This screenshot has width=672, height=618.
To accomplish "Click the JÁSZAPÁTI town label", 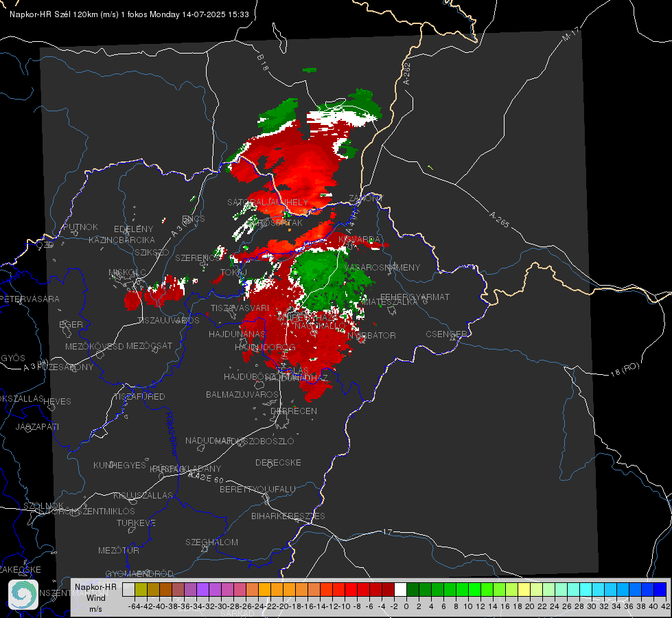I will click(x=37, y=426).
